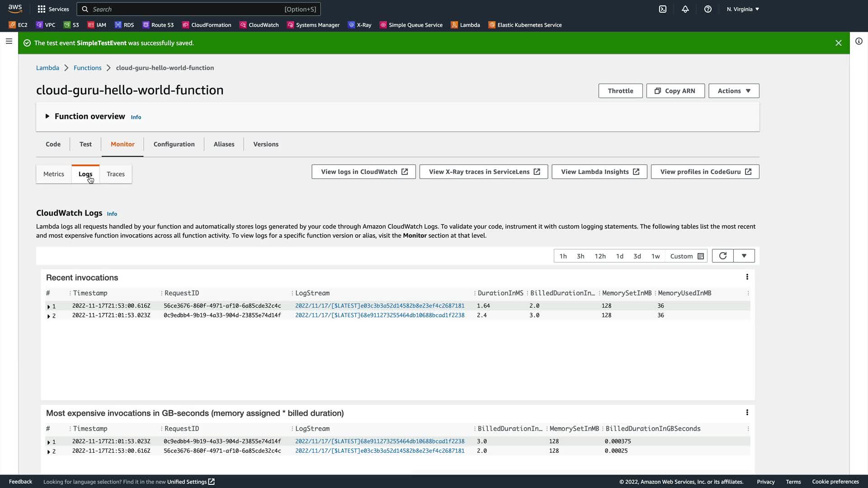The width and height of the screenshot is (868, 488).
Task: Open the Services grid menu
Action: (53, 9)
